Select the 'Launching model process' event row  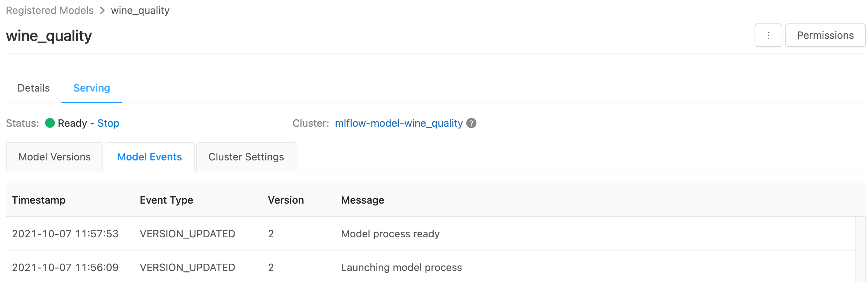pos(401,267)
